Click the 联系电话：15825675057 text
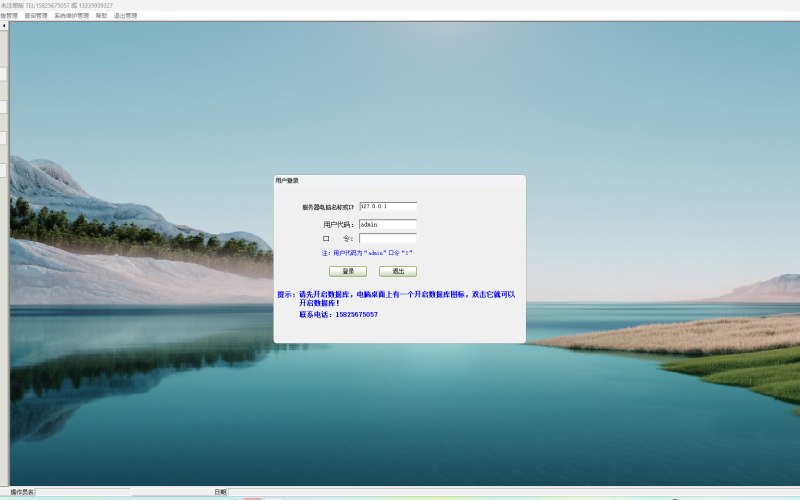This screenshot has width=800, height=500. (x=338, y=314)
